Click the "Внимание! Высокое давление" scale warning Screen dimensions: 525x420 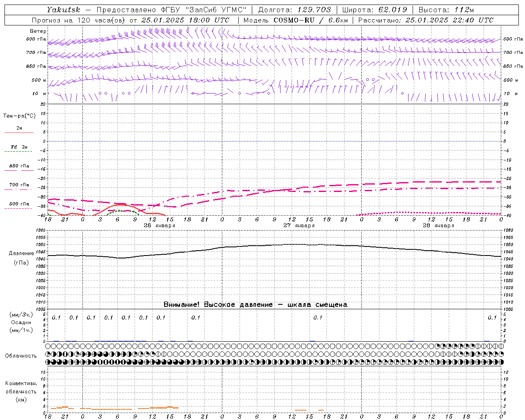[x=218, y=304]
